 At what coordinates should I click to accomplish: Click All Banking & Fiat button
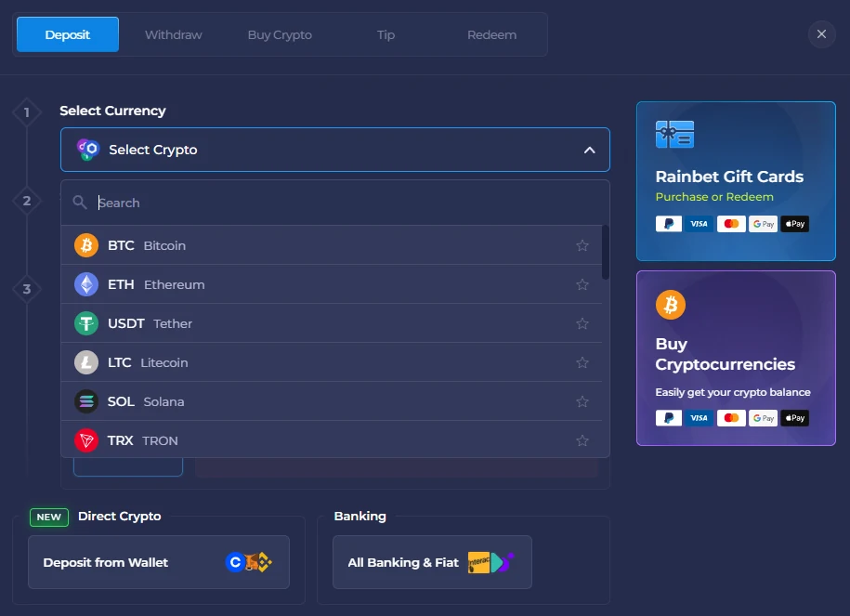pyautogui.click(x=432, y=562)
